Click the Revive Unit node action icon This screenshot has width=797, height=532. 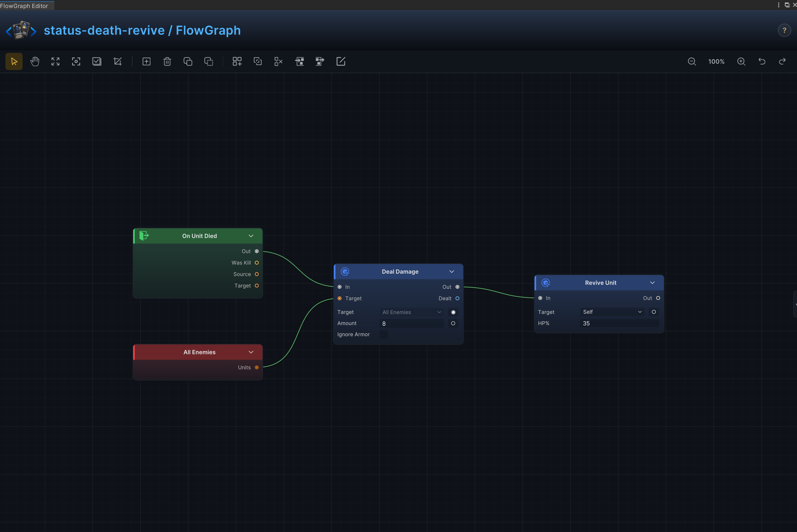click(x=546, y=283)
